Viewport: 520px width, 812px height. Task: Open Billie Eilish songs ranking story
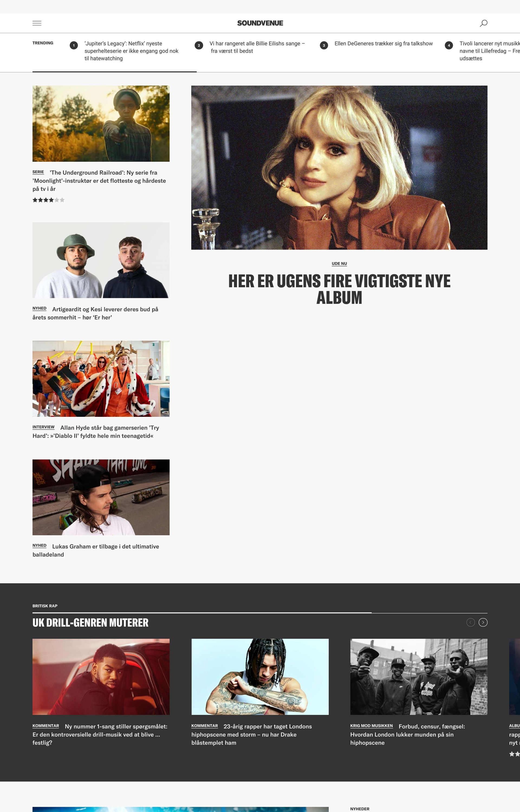tap(257, 47)
